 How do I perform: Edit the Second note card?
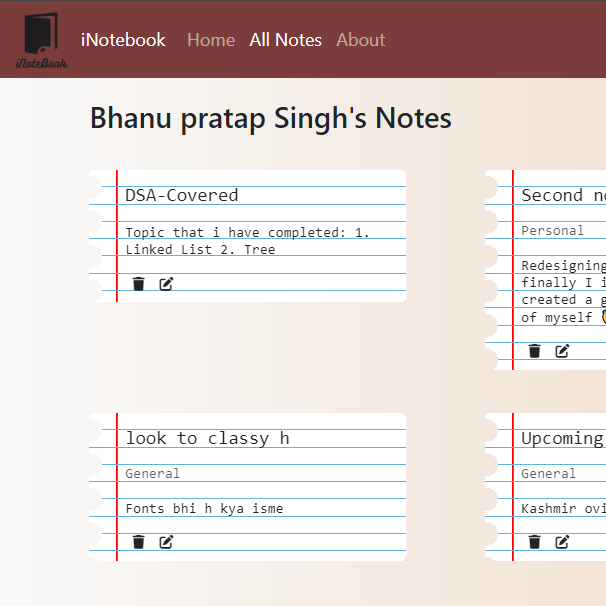(562, 351)
